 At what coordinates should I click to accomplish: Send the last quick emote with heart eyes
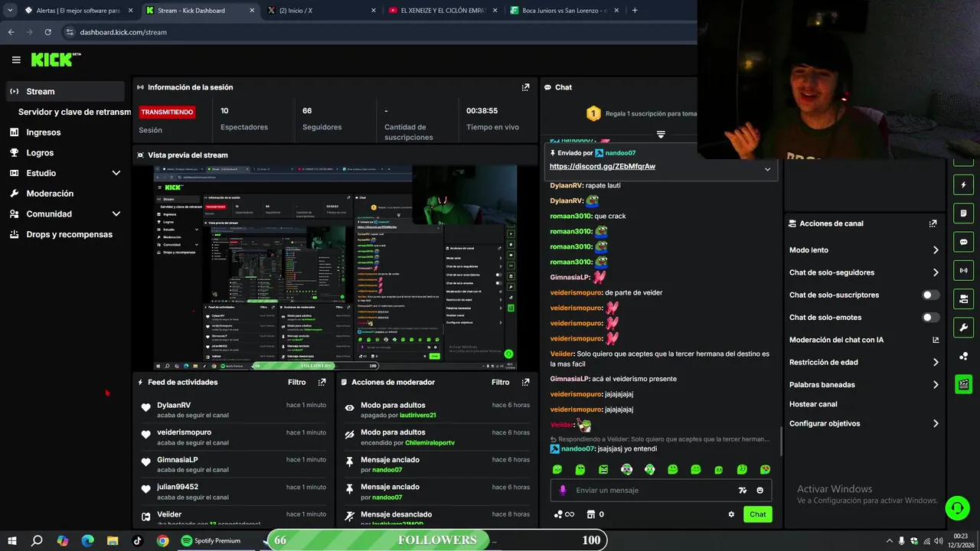(765, 469)
